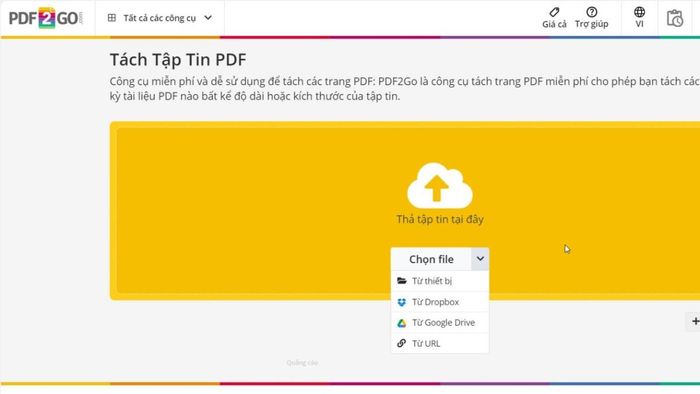Click the grid icon beside Tất cả các công cụ

(112, 18)
